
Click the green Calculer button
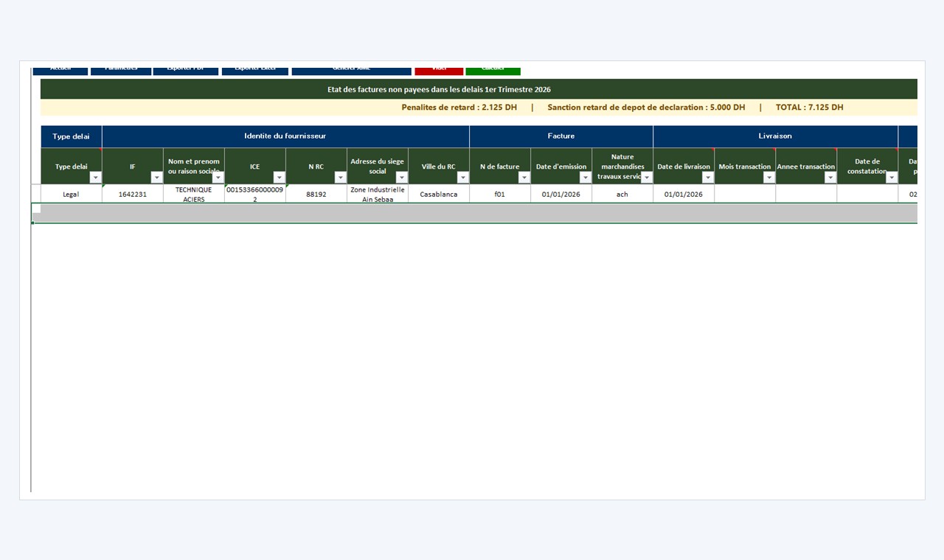[x=493, y=70]
